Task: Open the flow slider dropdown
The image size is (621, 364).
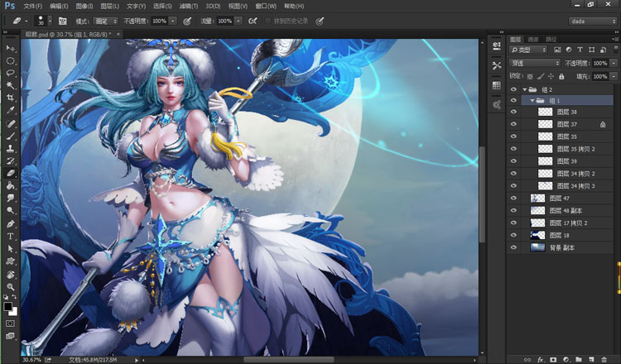Action: coord(238,21)
